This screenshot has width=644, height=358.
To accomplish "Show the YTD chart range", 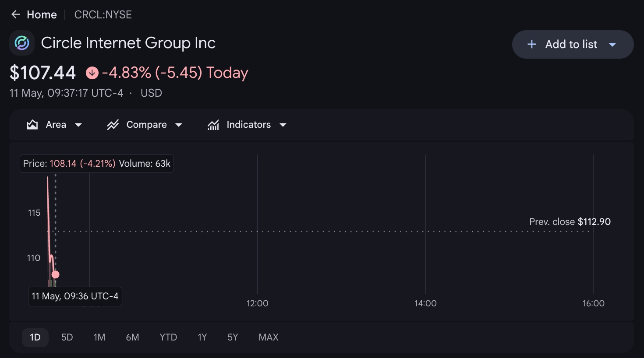I will pyautogui.click(x=168, y=337).
